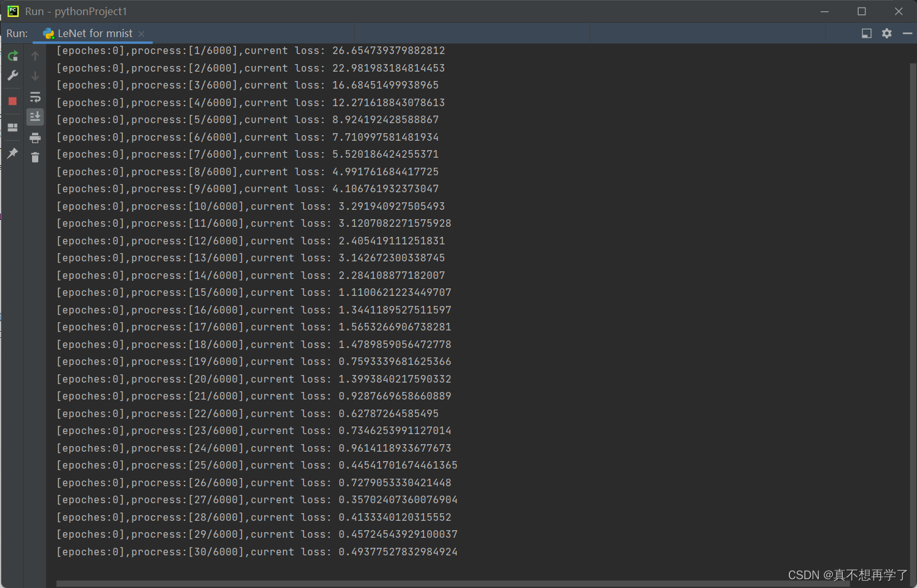Maximize the Run - pythonProject1 window
This screenshot has height=588, width=917.
click(862, 11)
